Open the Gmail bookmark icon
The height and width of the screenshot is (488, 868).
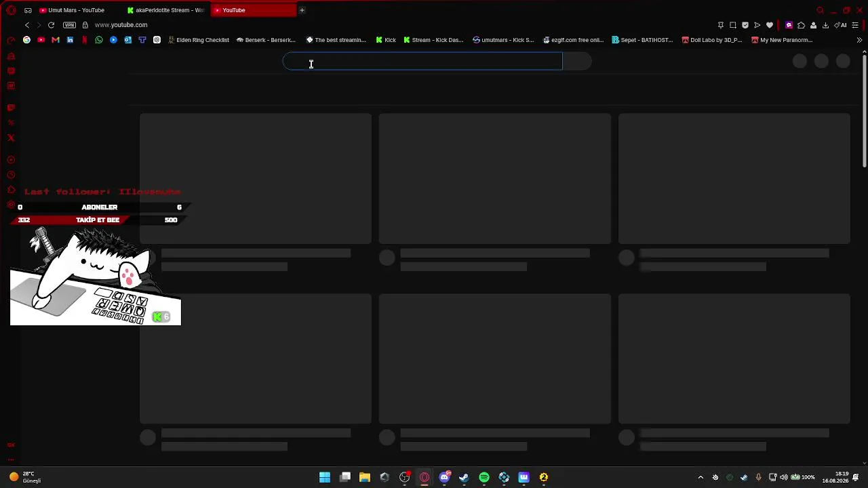pos(56,40)
